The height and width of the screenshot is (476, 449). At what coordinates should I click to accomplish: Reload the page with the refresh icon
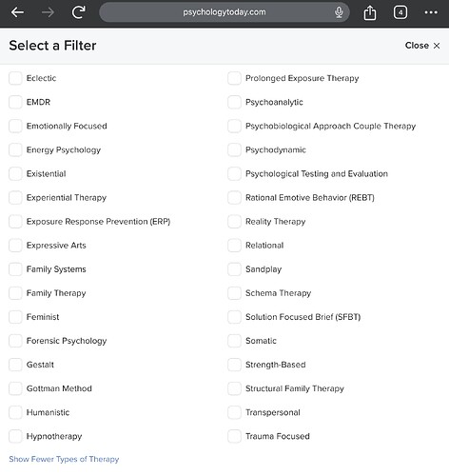click(78, 12)
